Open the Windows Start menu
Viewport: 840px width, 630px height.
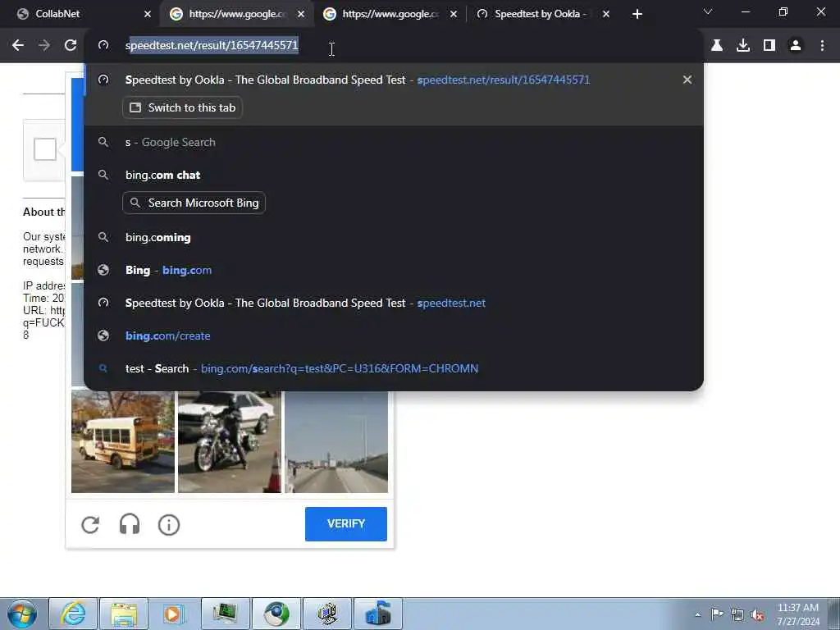point(22,614)
